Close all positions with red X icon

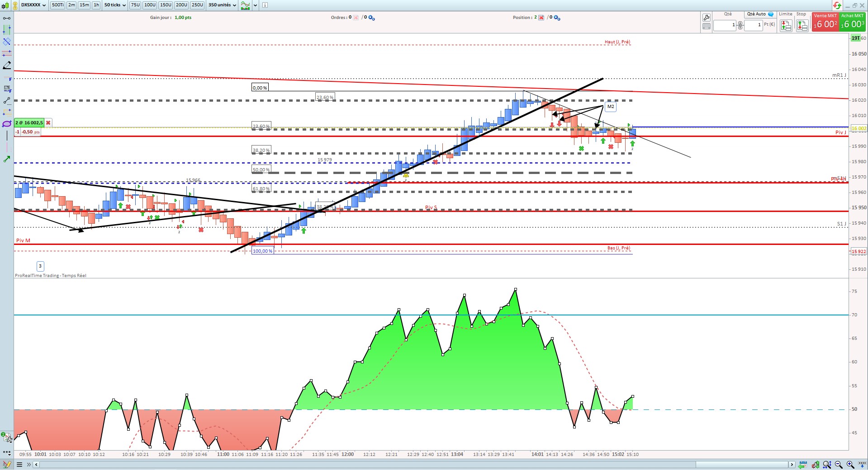(541, 18)
